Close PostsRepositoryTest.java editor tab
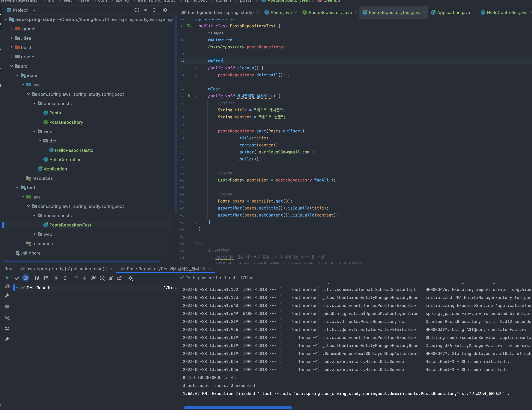The image size is (532, 410). click(x=424, y=12)
